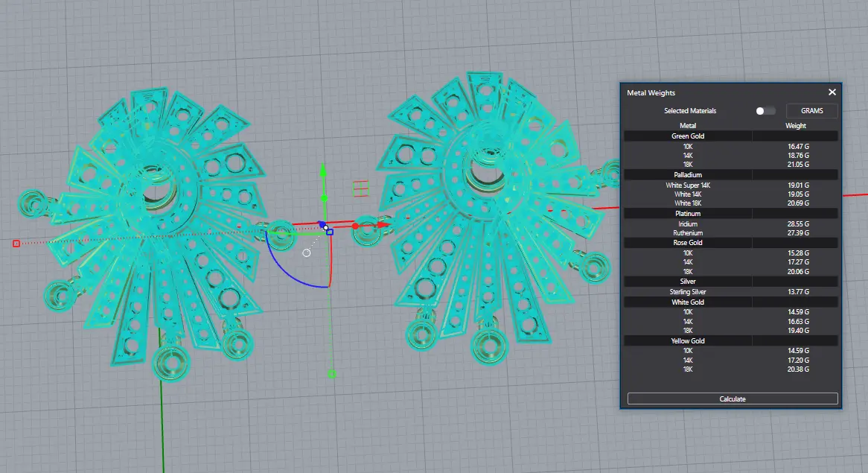This screenshot has width=868, height=473.
Task: Click the blue square planar handle at the gumball center
Action: [330, 232]
